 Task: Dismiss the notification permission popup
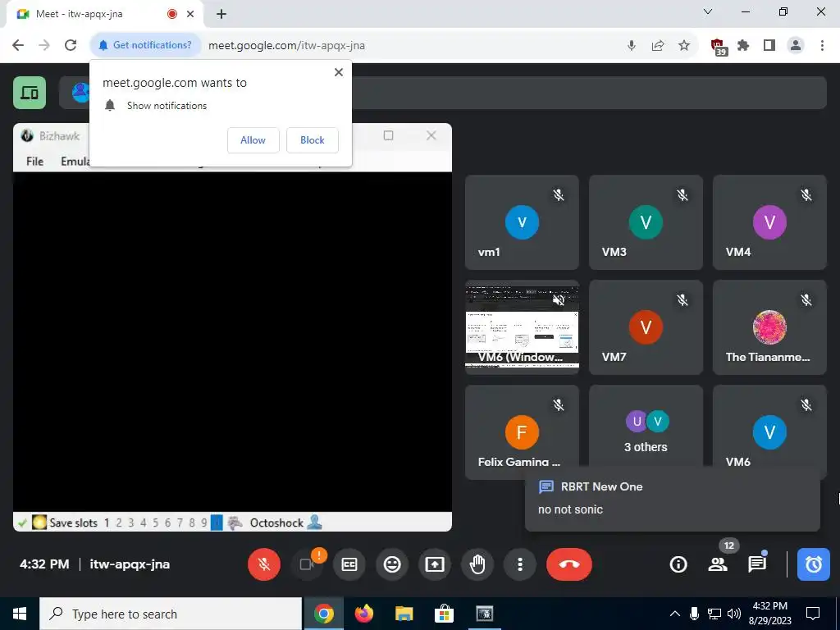pos(339,72)
